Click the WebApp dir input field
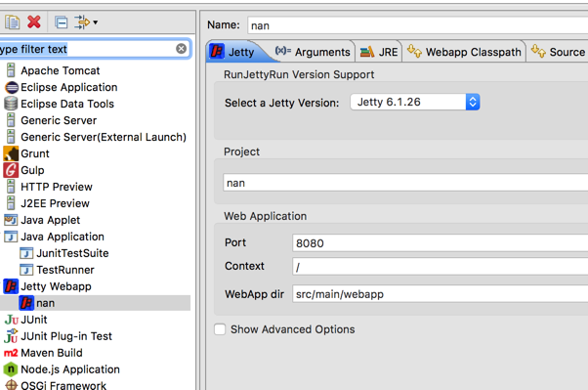This screenshot has height=390, width=588. 440,294
